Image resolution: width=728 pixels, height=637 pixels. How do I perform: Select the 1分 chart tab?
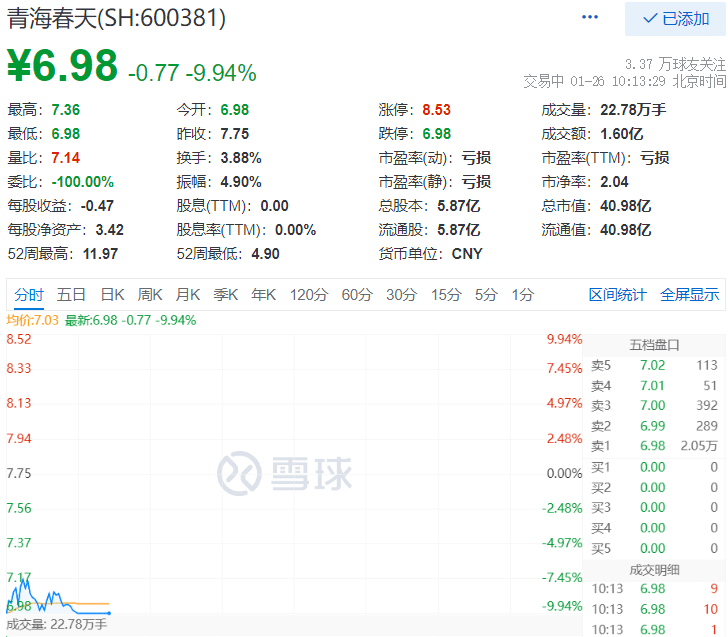pos(523,295)
